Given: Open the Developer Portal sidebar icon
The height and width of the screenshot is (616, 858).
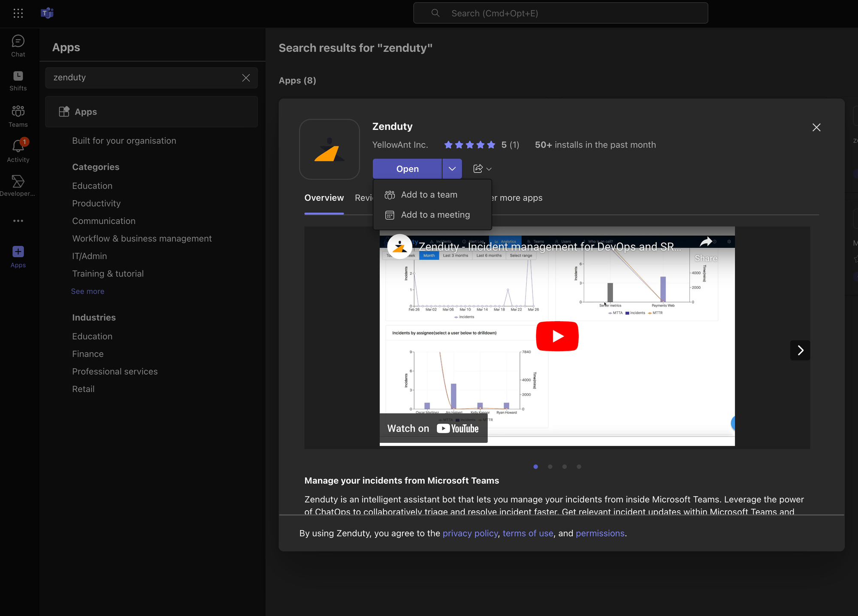Looking at the screenshot, I should 18,185.
